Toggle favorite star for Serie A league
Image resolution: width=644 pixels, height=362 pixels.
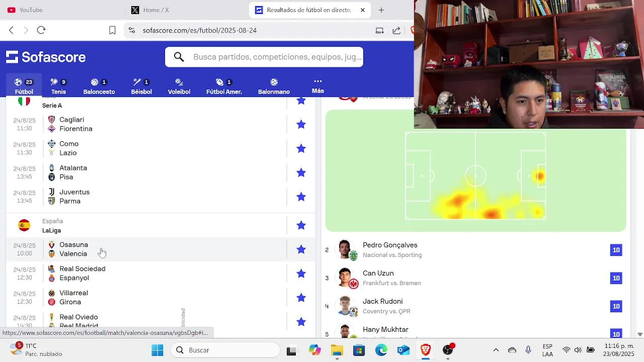[301, 101]
